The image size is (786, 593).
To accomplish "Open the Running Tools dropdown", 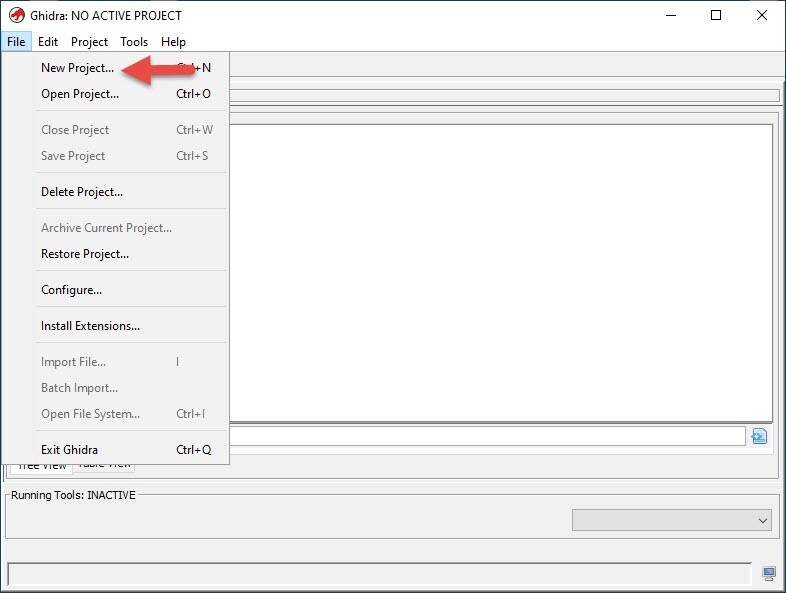I will pos(672,520).
